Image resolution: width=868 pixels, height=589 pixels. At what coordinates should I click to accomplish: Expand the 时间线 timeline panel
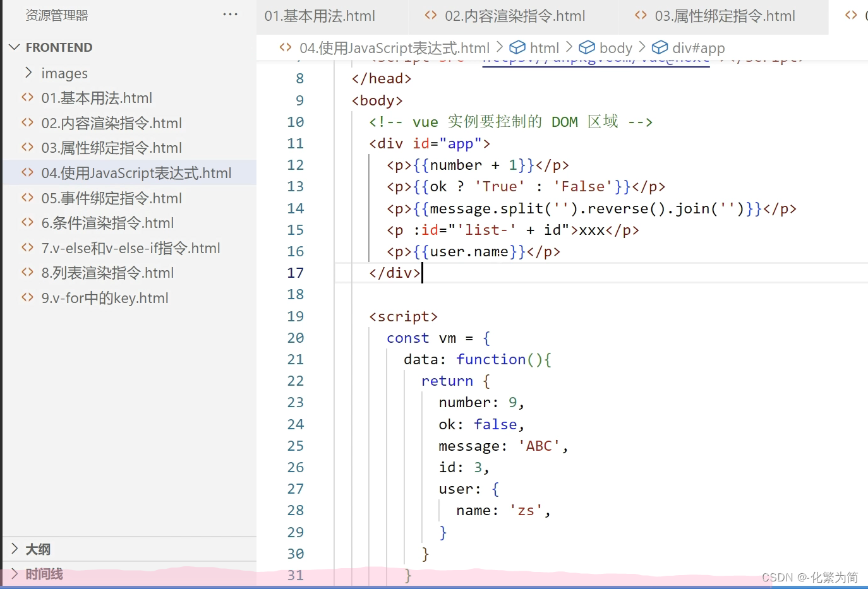(130, 574)
